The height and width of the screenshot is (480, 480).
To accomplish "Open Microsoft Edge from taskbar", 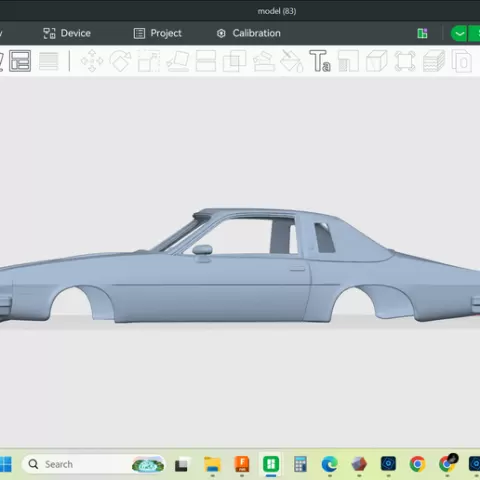I will click(329, 464).
